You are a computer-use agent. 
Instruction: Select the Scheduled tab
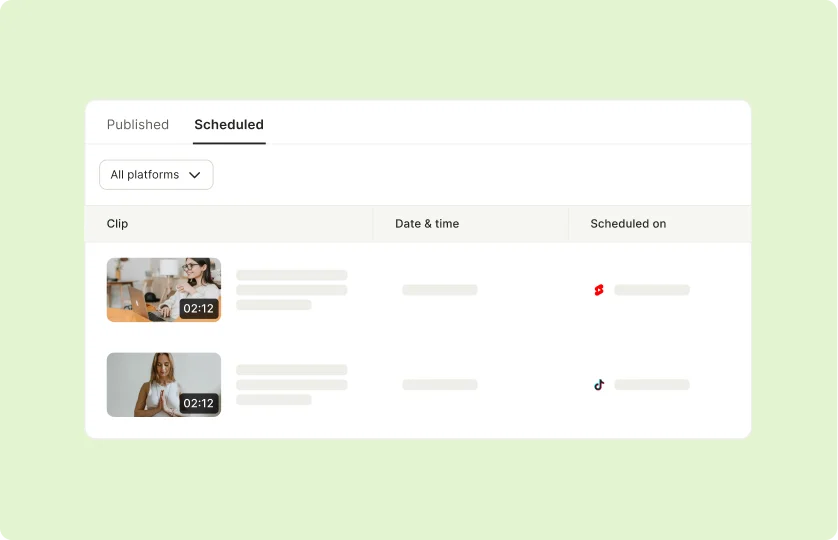click(229, 125)
